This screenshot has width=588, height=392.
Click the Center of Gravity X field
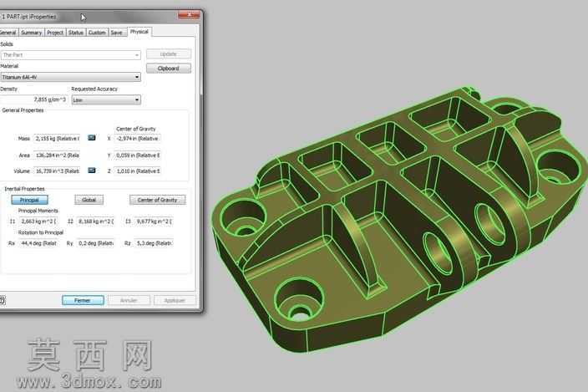[137, 139]
